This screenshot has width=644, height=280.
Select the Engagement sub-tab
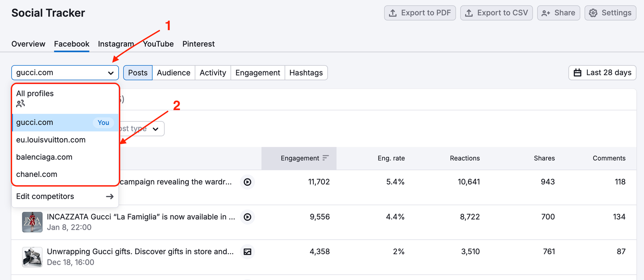(x=258, y=73)
